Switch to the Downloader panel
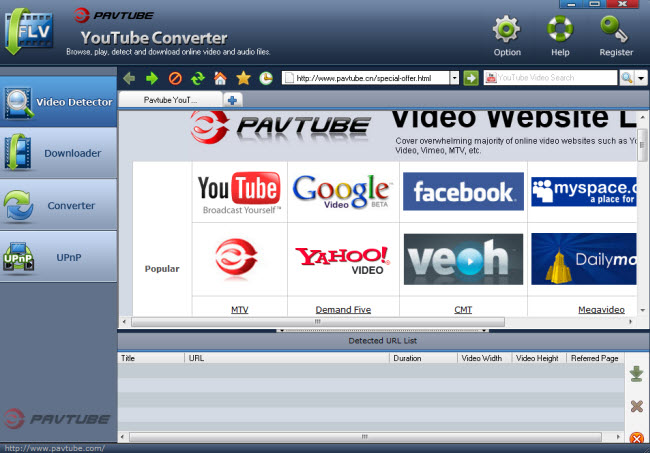This screenshot has height=453, width=650. point(58,153)
